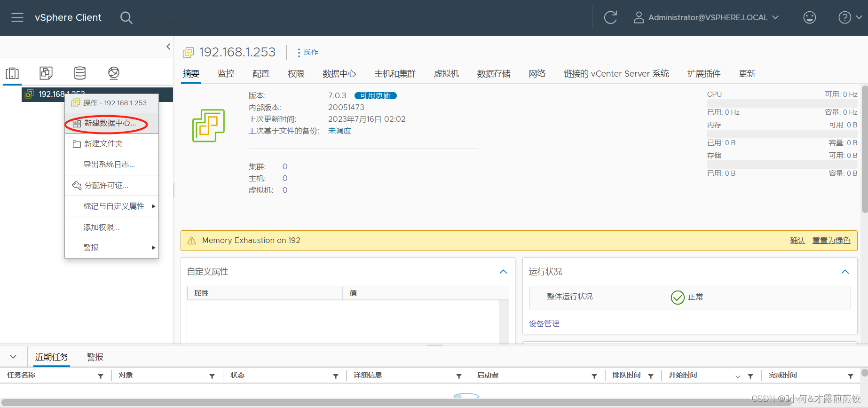The width and height of the screenshot is (868, 408).
Task: Expand the 警报 submenu in context menu
Action: [x=112, y=248]
